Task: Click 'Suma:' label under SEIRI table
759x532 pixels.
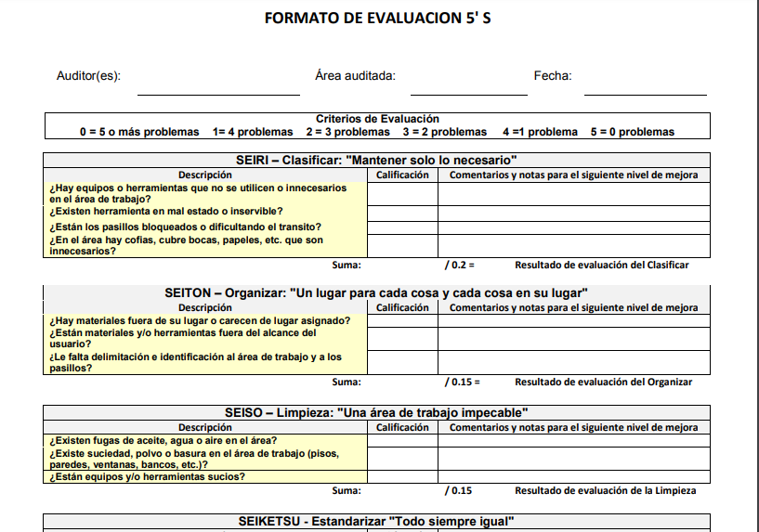Action: (x=347, y=265)
